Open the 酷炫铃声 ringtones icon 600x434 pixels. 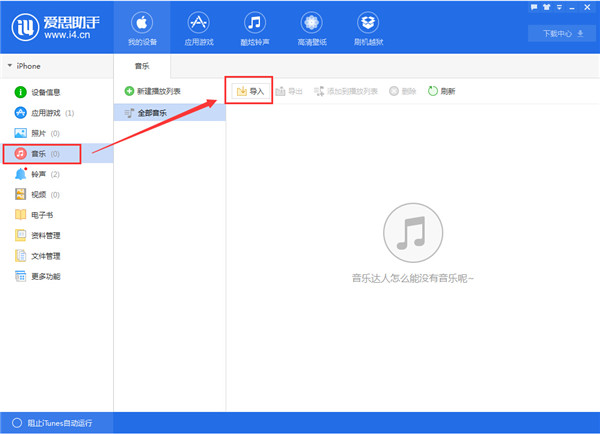click(x=255, y=28)
